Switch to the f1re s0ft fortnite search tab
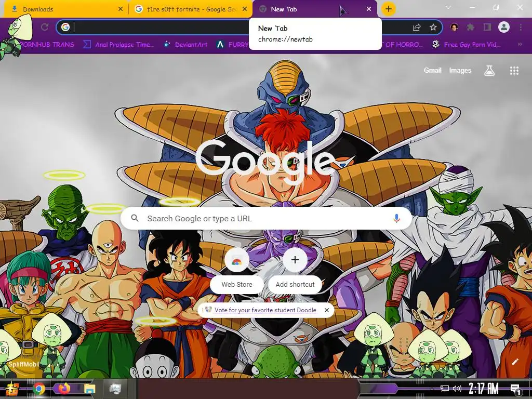532x399 pixels. pyautogui.click(x=190, y=9)
